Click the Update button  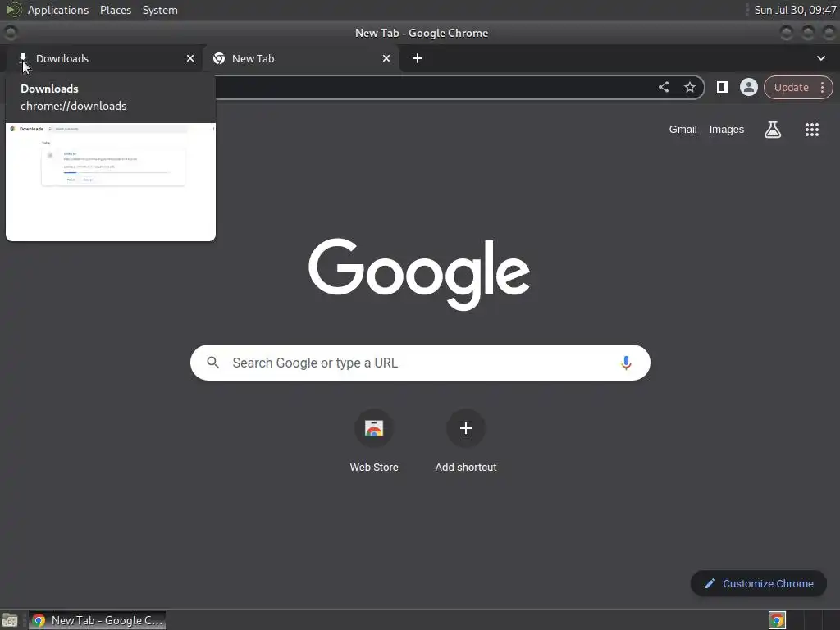click(792, 87)
